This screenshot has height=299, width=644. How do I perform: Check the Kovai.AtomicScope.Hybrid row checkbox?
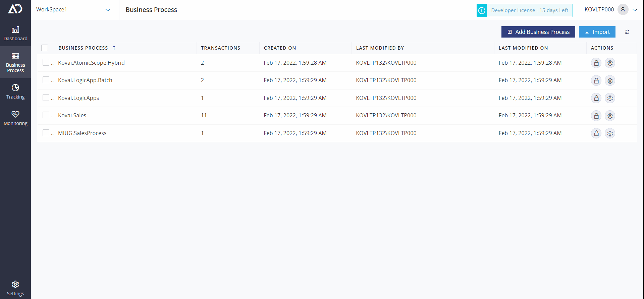click(46, 62)
